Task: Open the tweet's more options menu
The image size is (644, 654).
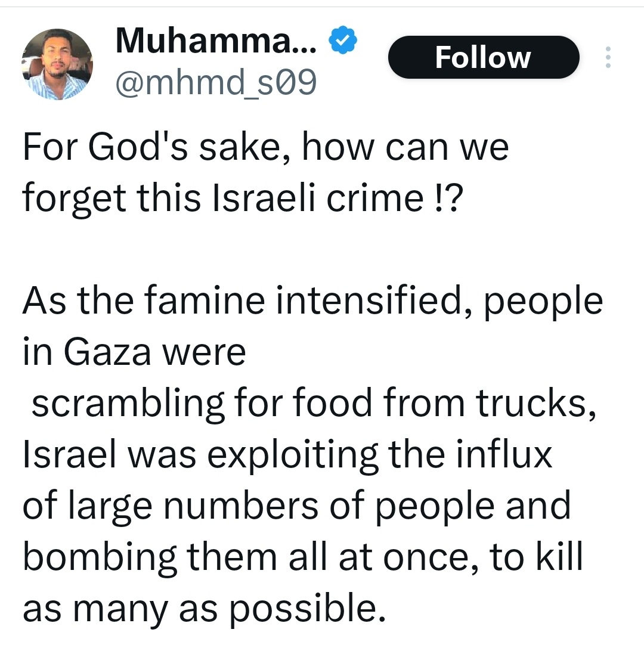Action: [x=608, y=57]
